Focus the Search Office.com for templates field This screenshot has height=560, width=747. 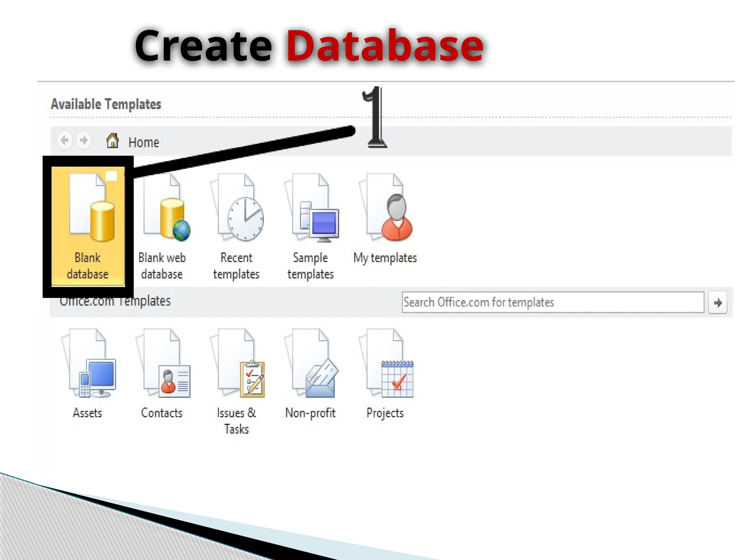point(553,302)
